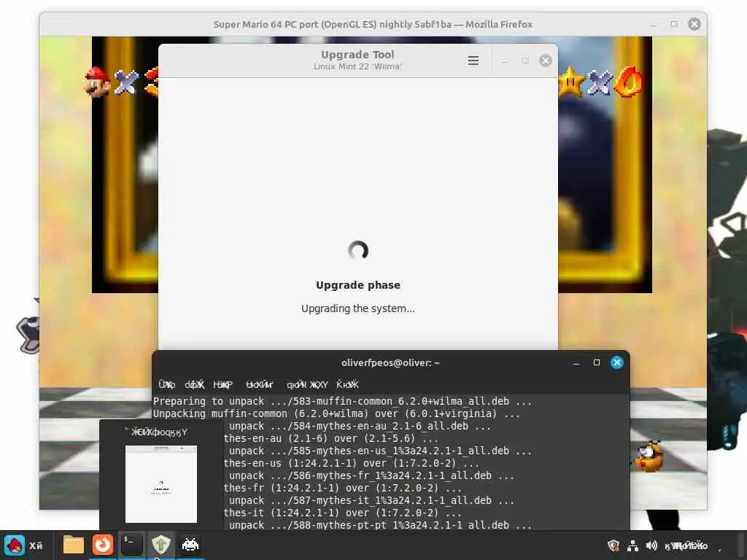Close the terminal window with blue X
This screenshot has width=747, height=560.
tap(617, 362)
